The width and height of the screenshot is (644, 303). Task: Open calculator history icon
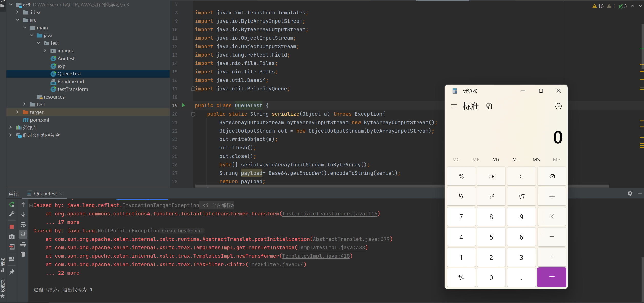pos(558,106)
